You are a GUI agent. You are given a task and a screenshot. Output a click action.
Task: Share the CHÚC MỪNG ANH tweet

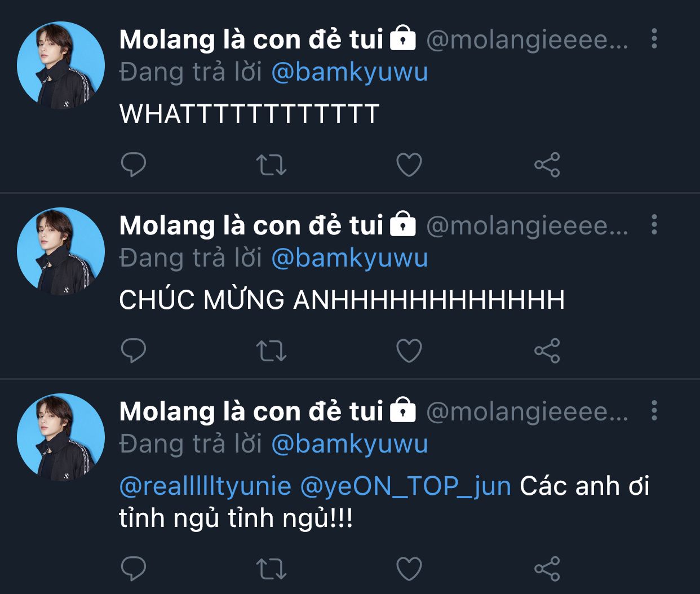tap(547, 351)
